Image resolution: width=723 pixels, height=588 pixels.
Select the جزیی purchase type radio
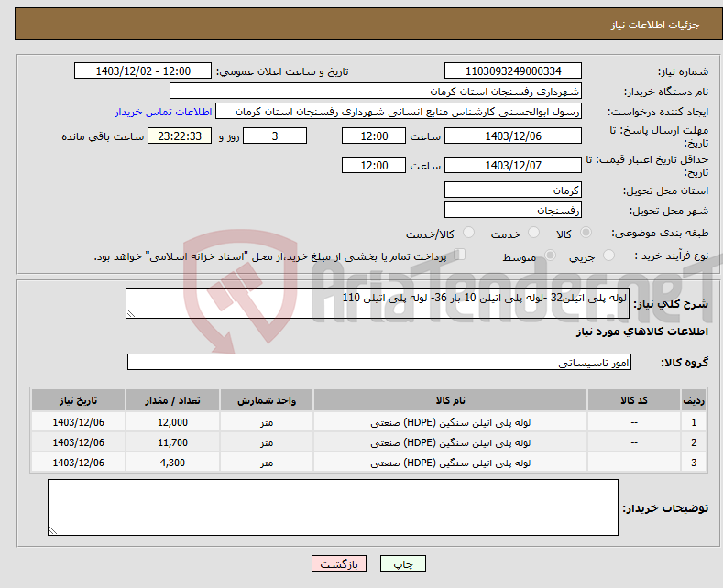(608, 255)
